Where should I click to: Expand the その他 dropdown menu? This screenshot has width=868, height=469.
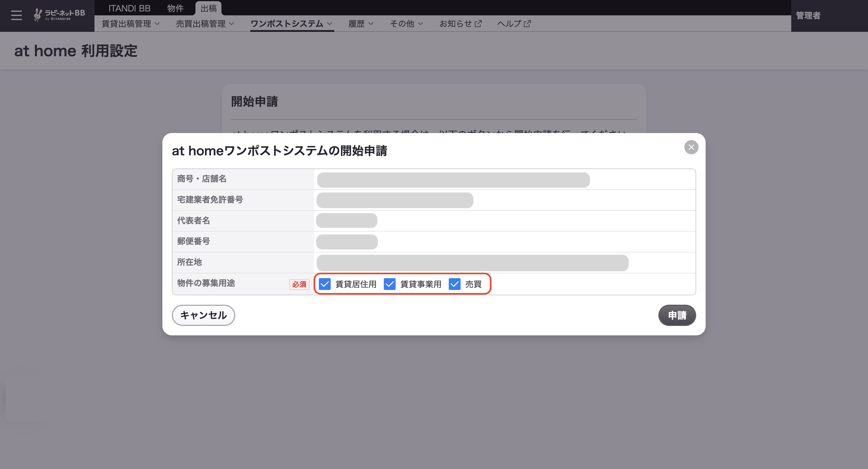pyautogui.click(x=406, y=24)
